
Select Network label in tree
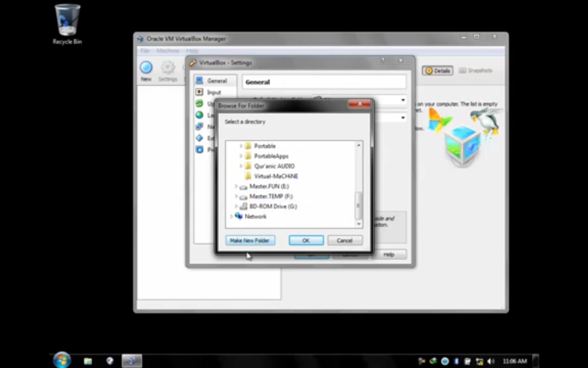255,216
